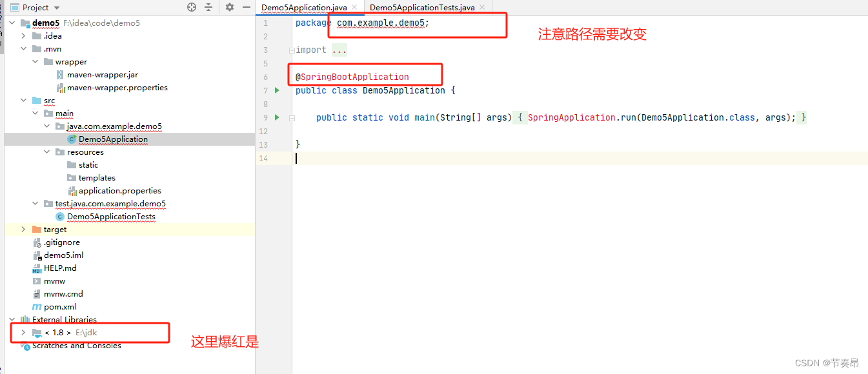Collapse the main folder
868x374 pixels.
click(x=35, y=113)
